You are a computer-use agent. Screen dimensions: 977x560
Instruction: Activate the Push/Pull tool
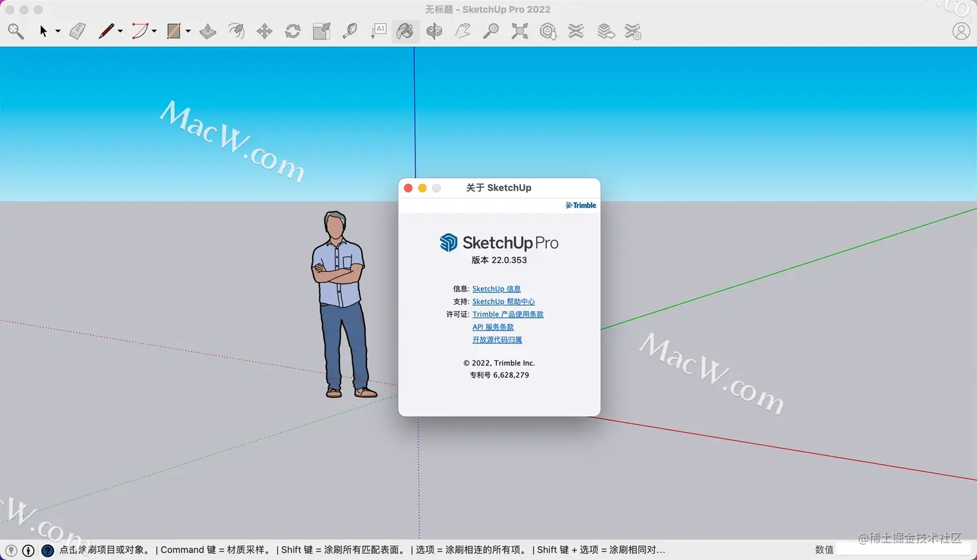click(x=208, y=31)
